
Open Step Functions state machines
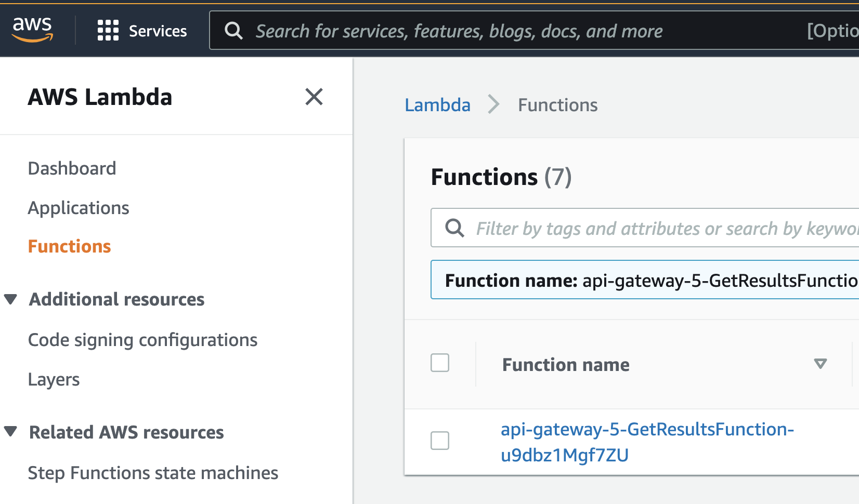(x=153, y=473)
